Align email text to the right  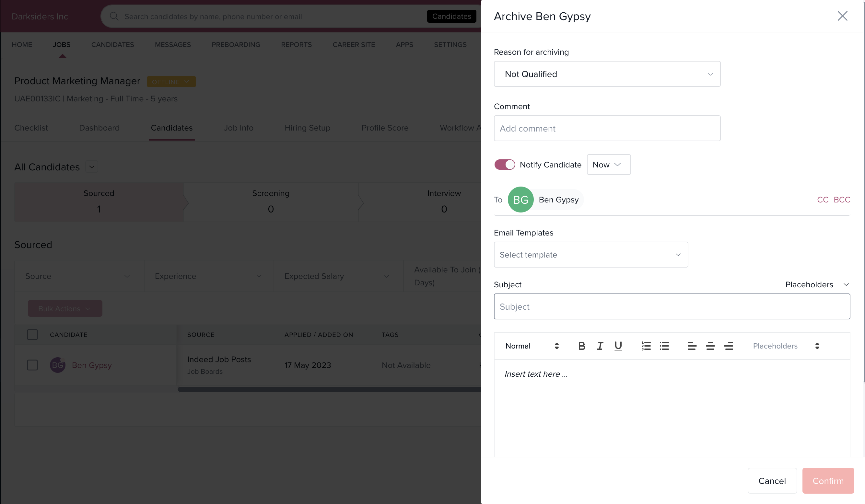(728, 346)
